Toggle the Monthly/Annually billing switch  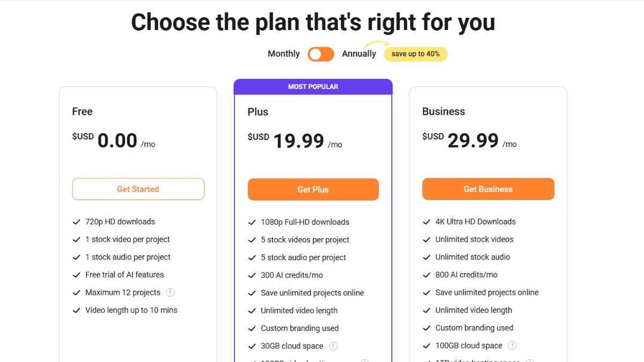tap(320, 54)
